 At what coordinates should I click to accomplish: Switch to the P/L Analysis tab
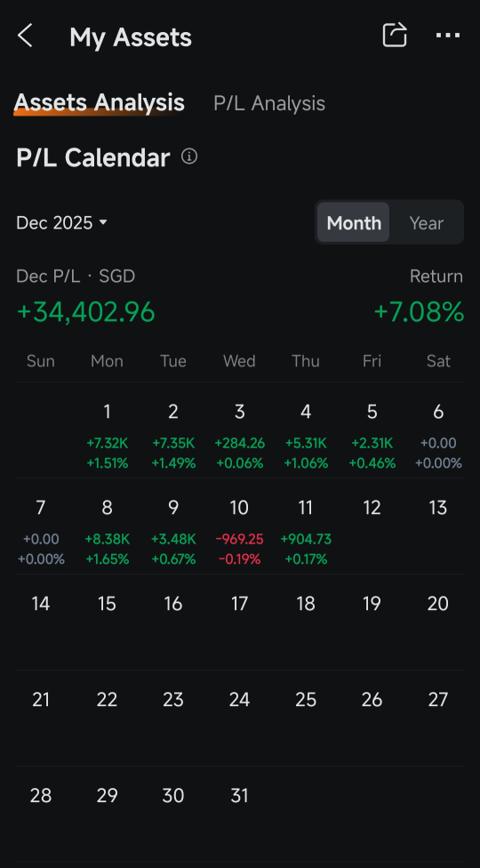(269, 103)
